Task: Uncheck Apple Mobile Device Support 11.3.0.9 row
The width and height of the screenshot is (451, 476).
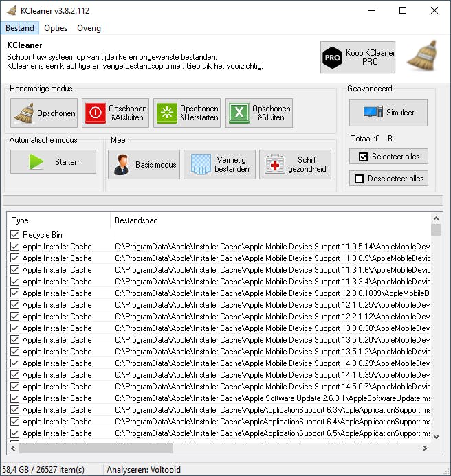Action: (14, 258)
